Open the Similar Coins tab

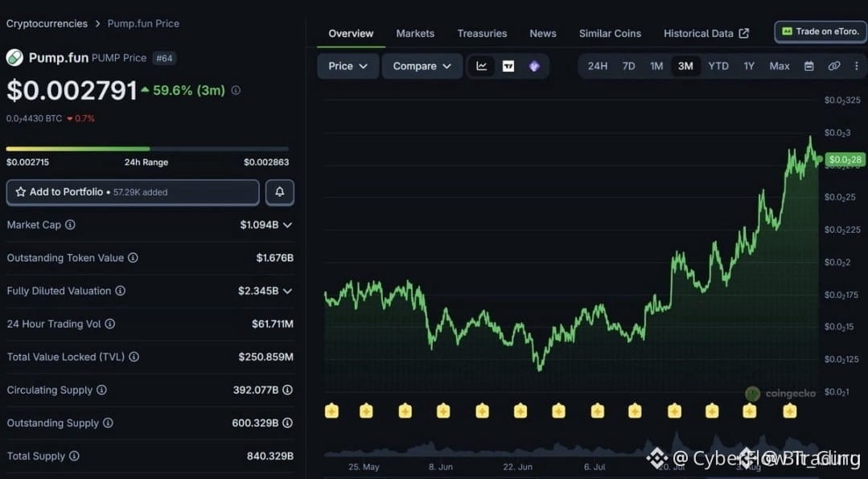click(610, 34)
